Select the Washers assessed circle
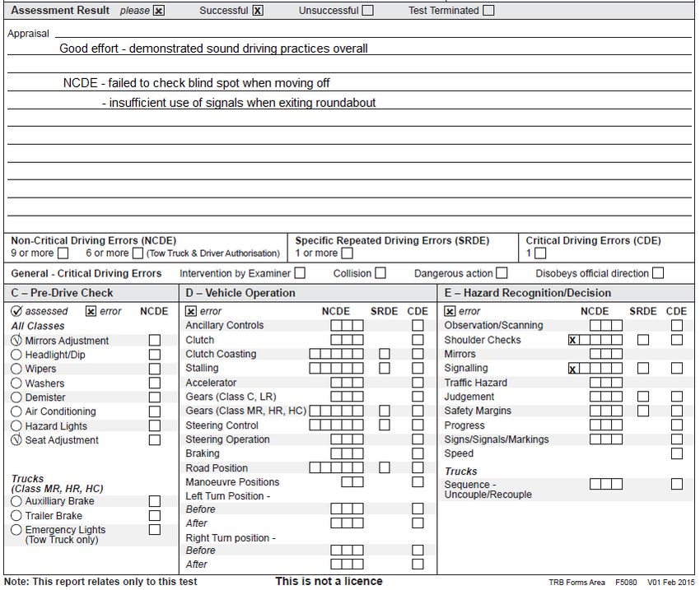The height and width of the screenshot is (590, 700). [x=16, y=383]
